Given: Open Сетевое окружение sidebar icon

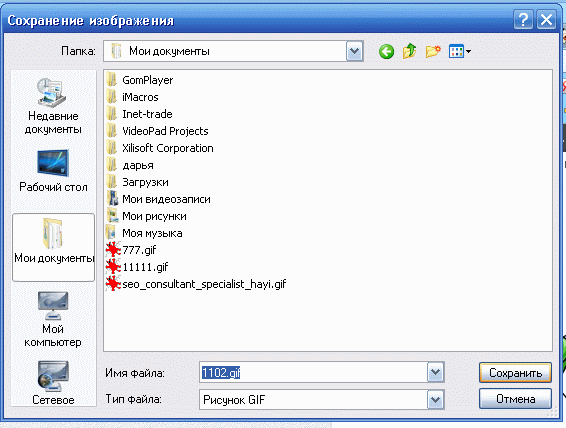Looking at the screenshot, I should [x=53, y=383].
